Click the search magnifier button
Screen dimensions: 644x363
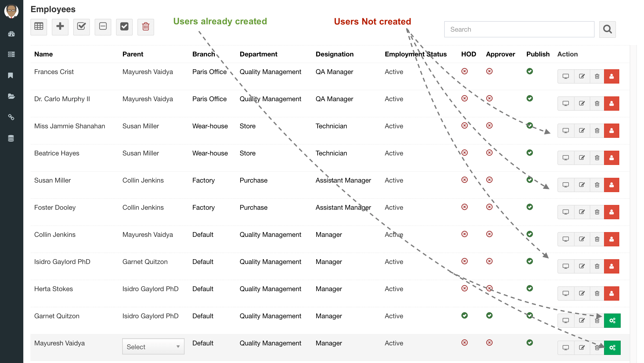point(608,30)
